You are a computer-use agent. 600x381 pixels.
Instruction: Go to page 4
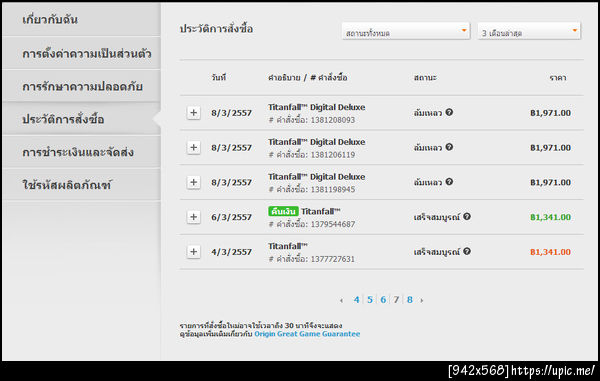tap(356, 300)
